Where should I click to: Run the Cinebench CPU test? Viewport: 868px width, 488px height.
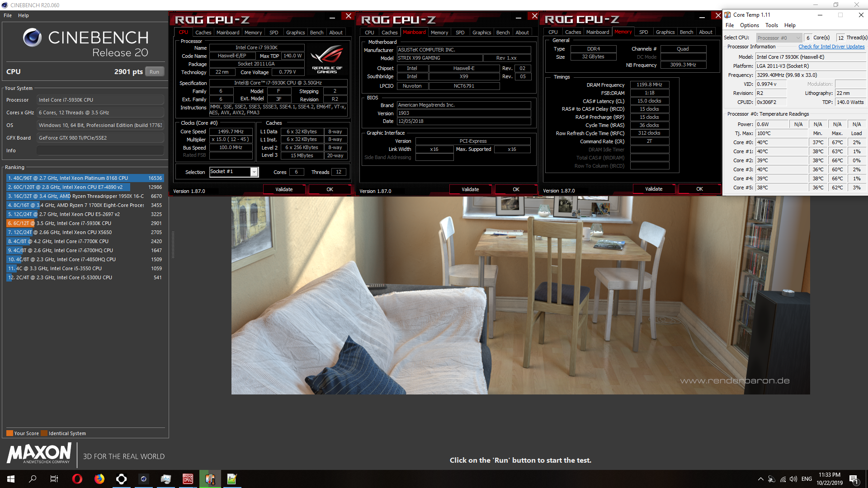pyautogui.click(x=155, y=72)
